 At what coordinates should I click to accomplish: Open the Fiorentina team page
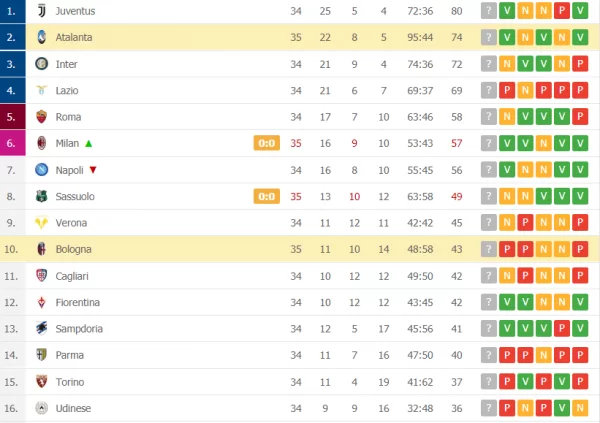(77, 302)
